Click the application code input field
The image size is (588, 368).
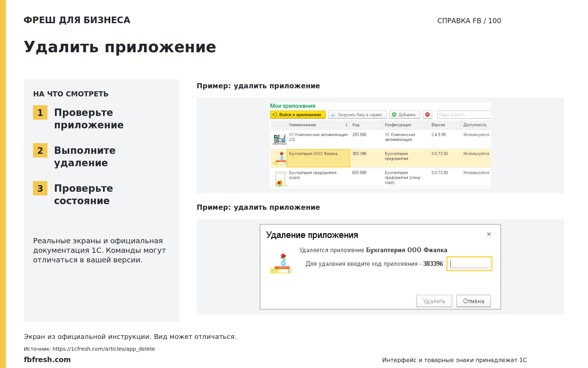[469, 264]
